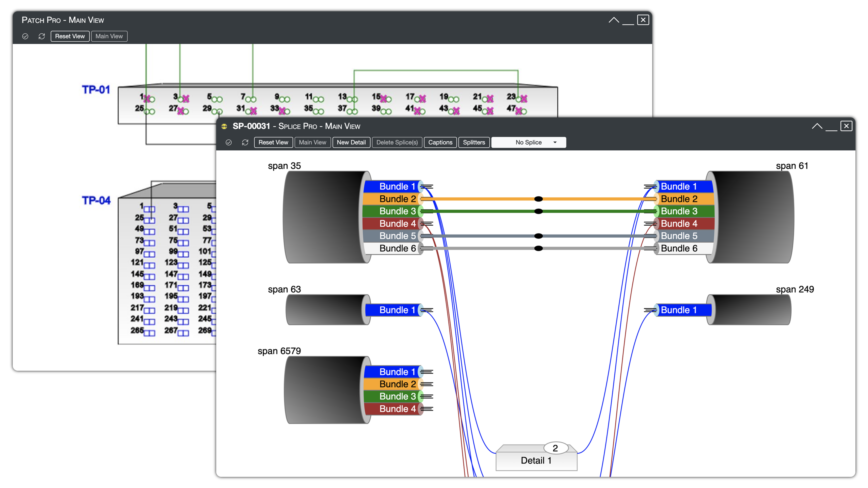Click Main View in Patch Pro window
This screenshot has height=488, width=868.
pos(109,36)
